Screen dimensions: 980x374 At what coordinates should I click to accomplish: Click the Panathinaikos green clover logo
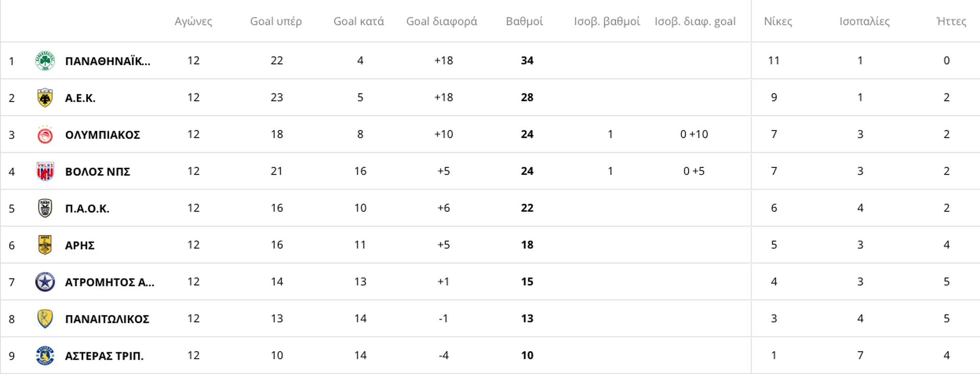pyautogui.click(x=45, y=61)
